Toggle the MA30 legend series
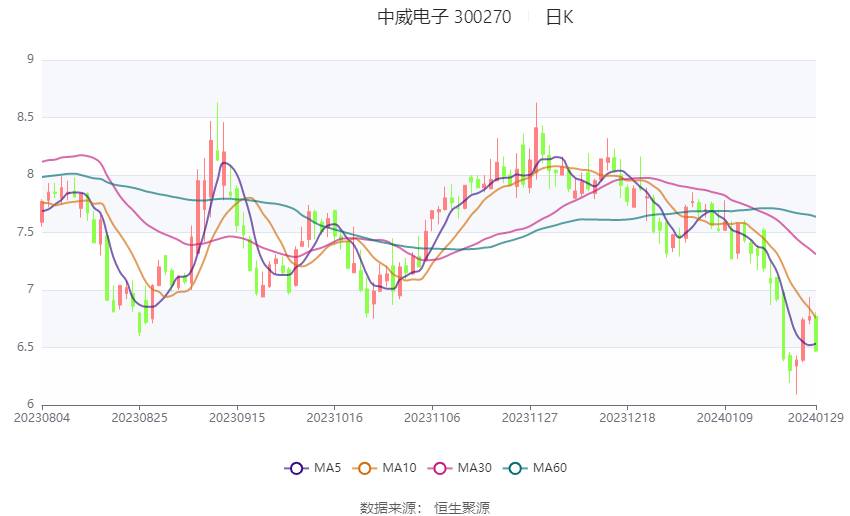 (x=460, y=468)
